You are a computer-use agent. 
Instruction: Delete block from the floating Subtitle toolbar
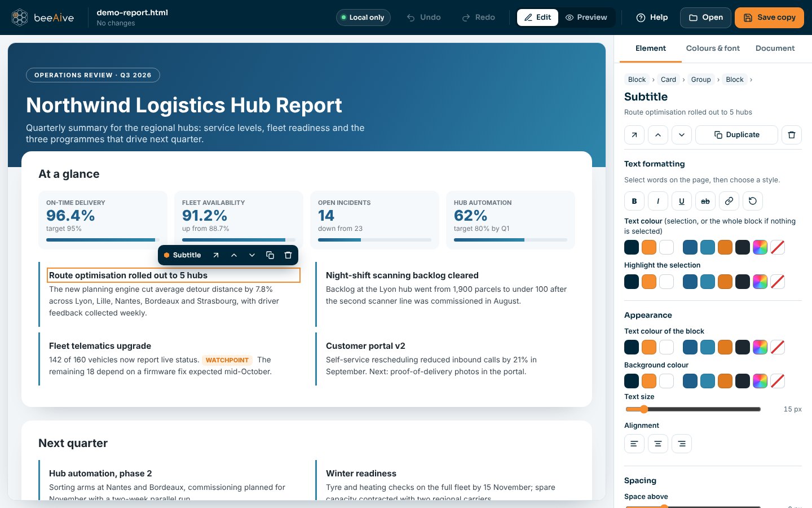point(288,255)
